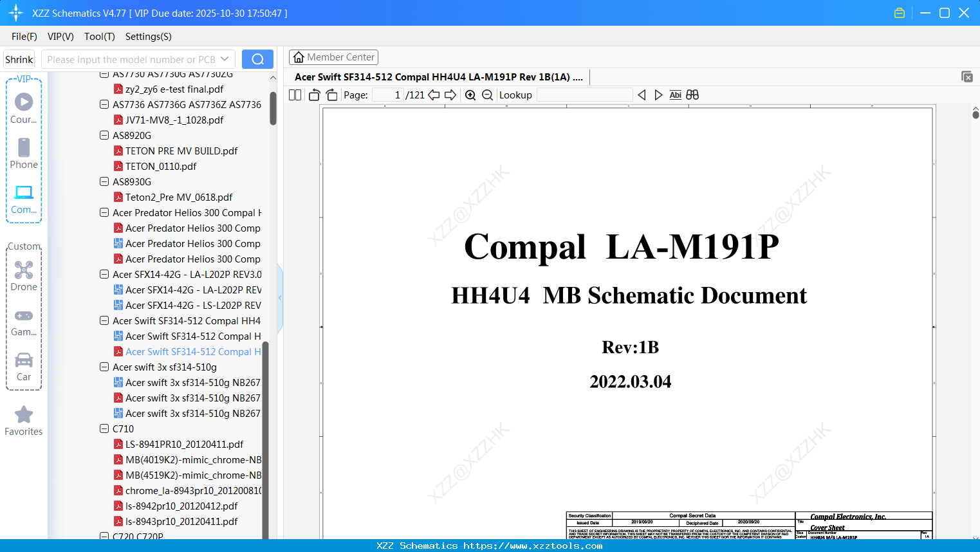Click the document viewer scrollbar thumb

[975, 115]
